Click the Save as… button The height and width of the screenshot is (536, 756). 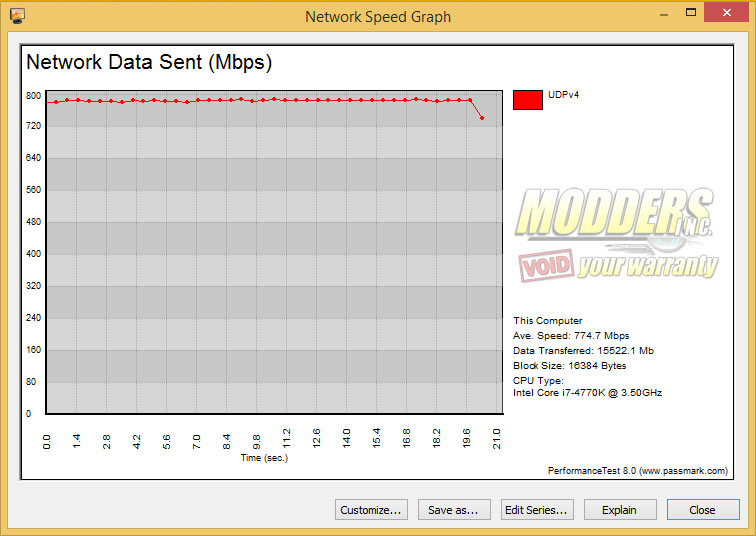(x=454, y=509)
